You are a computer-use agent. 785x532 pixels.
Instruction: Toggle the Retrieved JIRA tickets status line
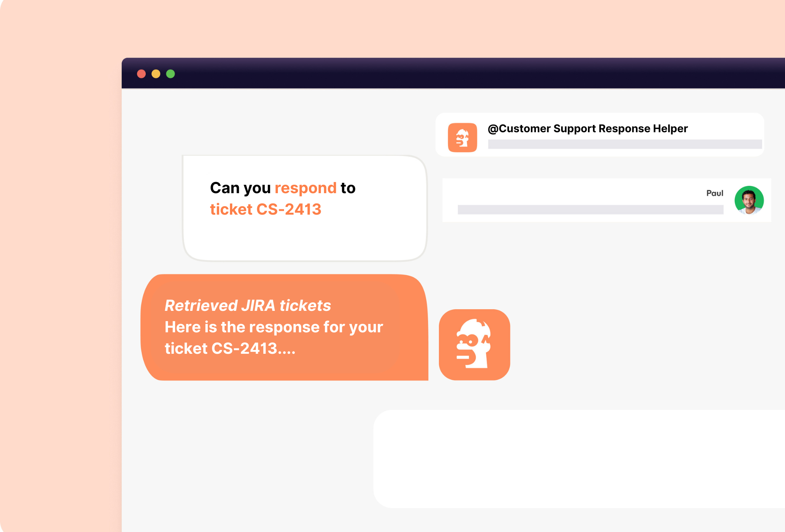tap(248, 305)
